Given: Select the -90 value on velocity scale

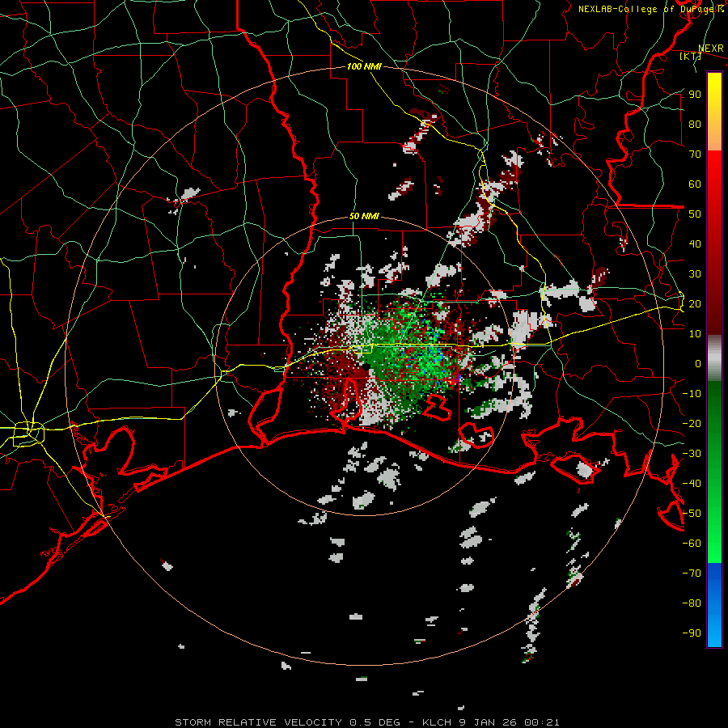Looking at the screenshot, I should [692, 633].
